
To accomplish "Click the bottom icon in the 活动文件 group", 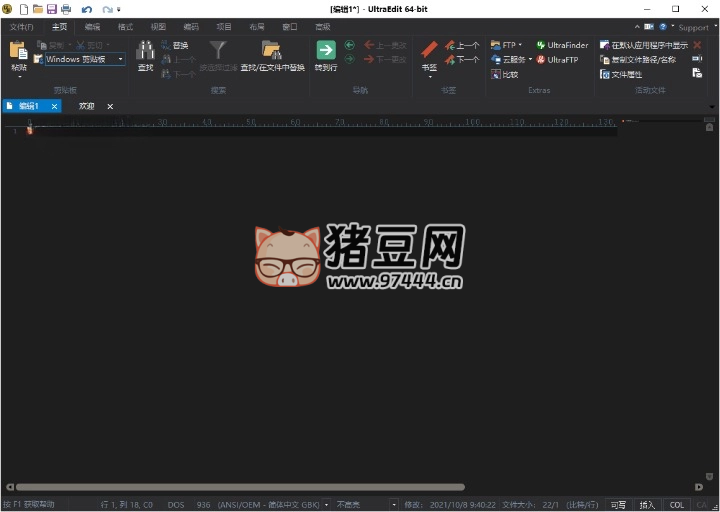I will pyautogui.click(x=697, y=73).
